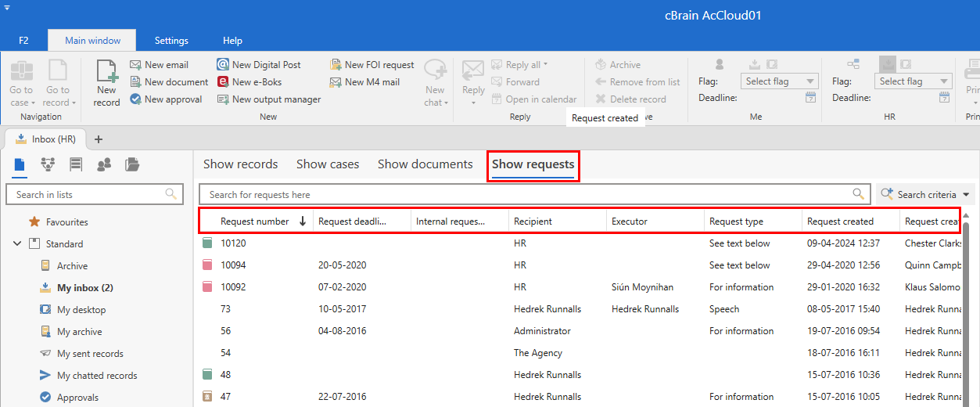
Task: Open New output manager
Action: coord(269,99)
